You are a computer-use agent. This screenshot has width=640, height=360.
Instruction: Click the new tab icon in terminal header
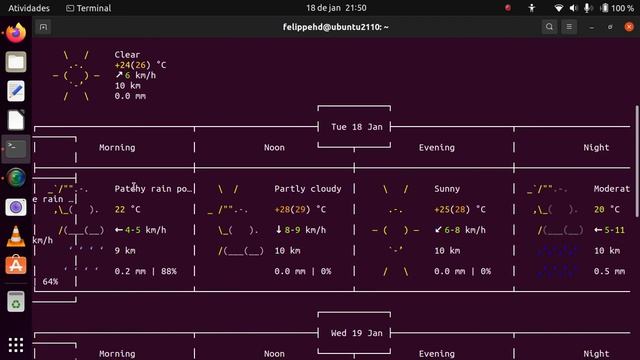point(43,27)
